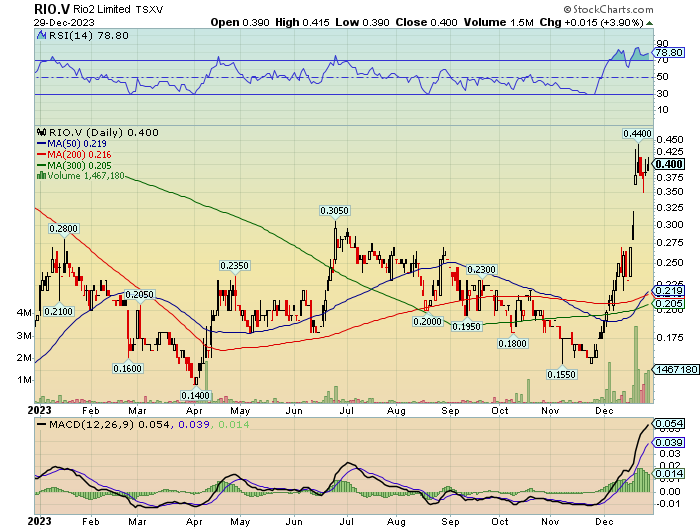Click the date 29-Dec-2023
This screenshot has width=700, height=530.
pyautogui.click(x=64, y=22)
